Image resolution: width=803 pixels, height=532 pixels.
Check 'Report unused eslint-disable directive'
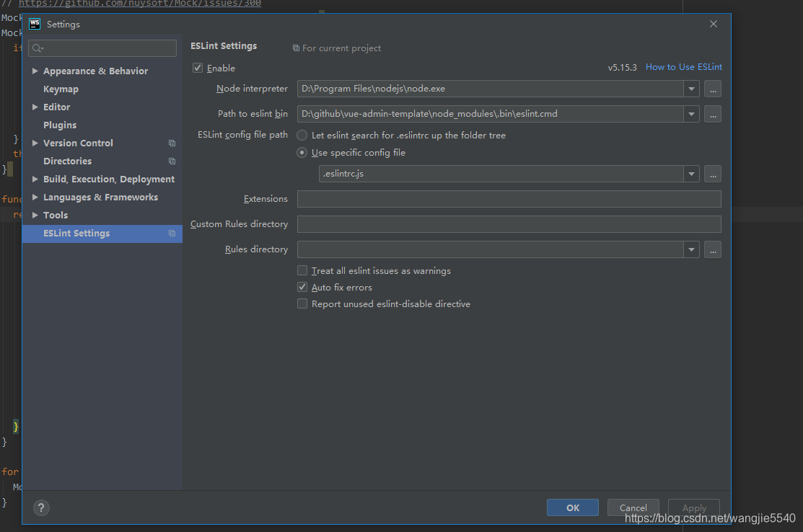pos(302,304)
